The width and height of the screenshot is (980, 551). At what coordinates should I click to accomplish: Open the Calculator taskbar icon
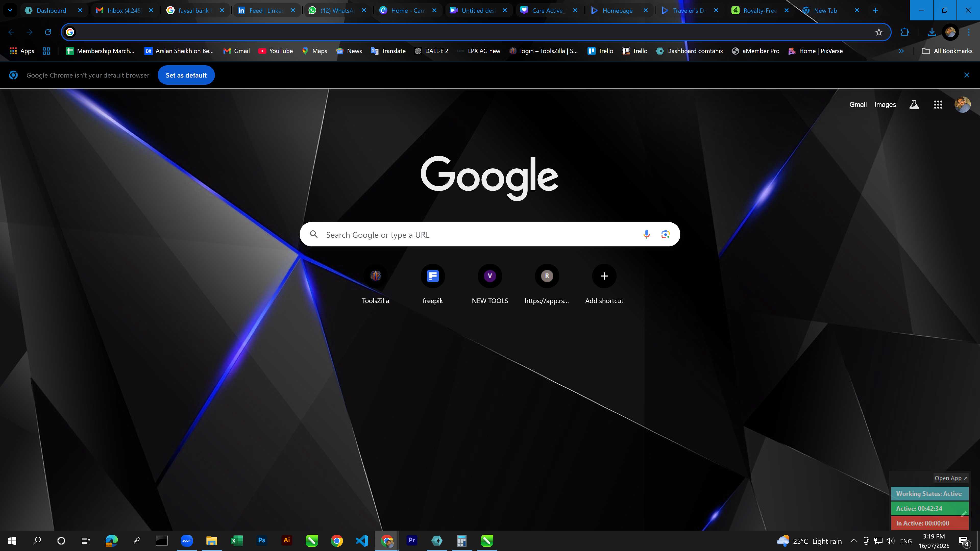462,540
